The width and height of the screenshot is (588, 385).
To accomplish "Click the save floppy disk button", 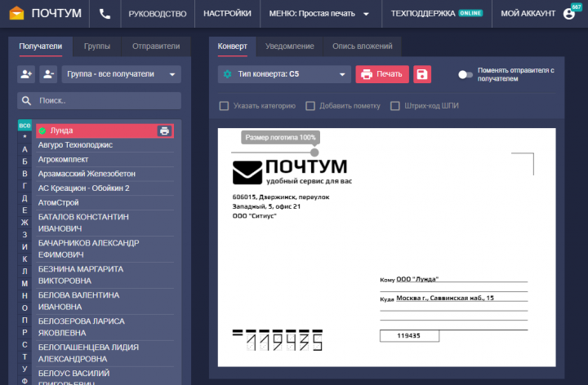I will [422, 74].
